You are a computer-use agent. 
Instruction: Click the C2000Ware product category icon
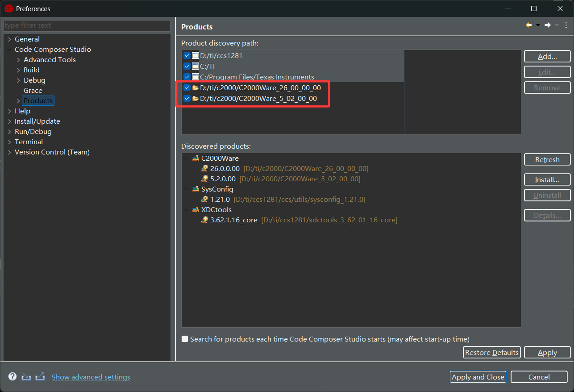tap(195, 158)
